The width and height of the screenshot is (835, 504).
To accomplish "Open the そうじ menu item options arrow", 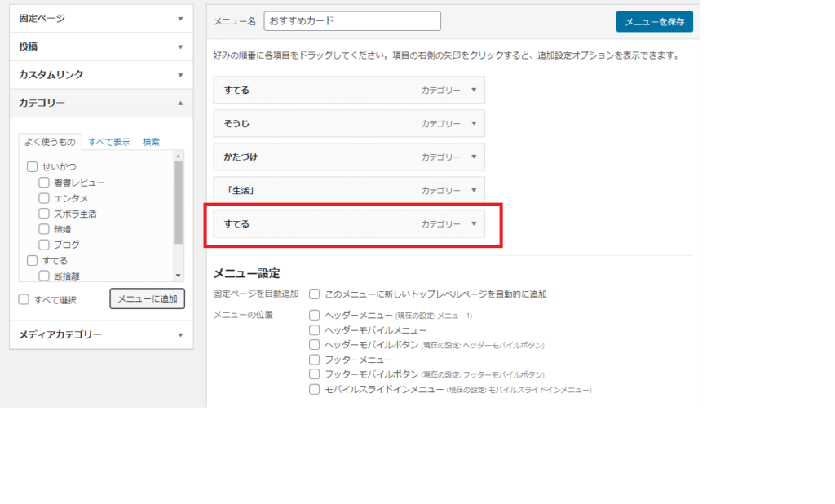I will tap(473, 124).
